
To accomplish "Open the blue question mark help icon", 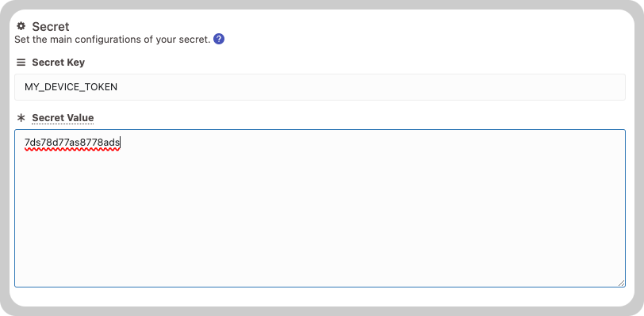I will point(219,40).
